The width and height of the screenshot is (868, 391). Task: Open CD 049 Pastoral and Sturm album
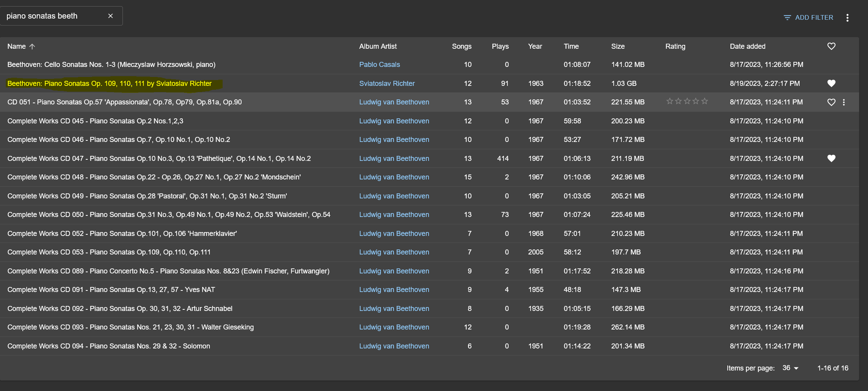coord(147,196)
